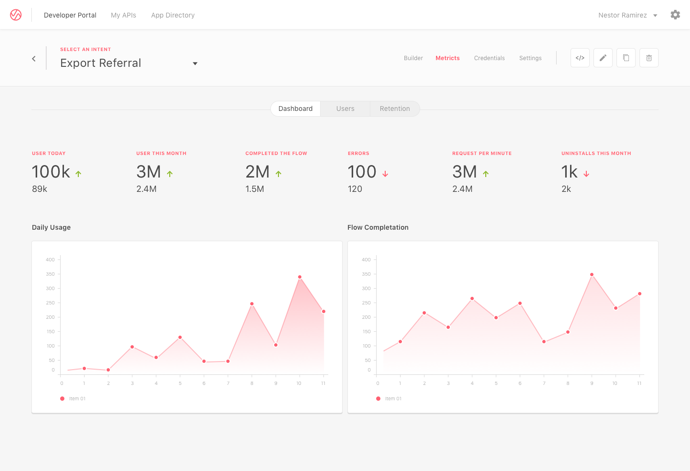Image resolution: width=690 pixels, height=471 pixels.
Task: Open the settings gear icon
Action: coord(675,15)
